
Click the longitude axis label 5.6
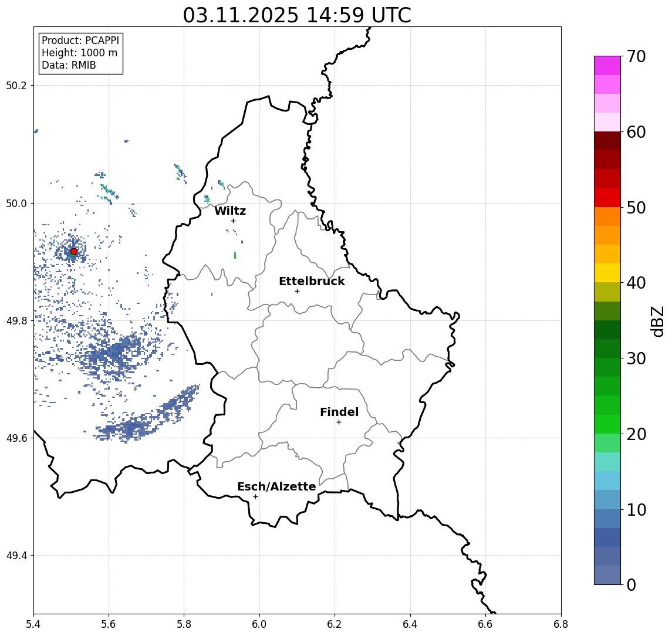pyautogui.click(x=109, y=624)
